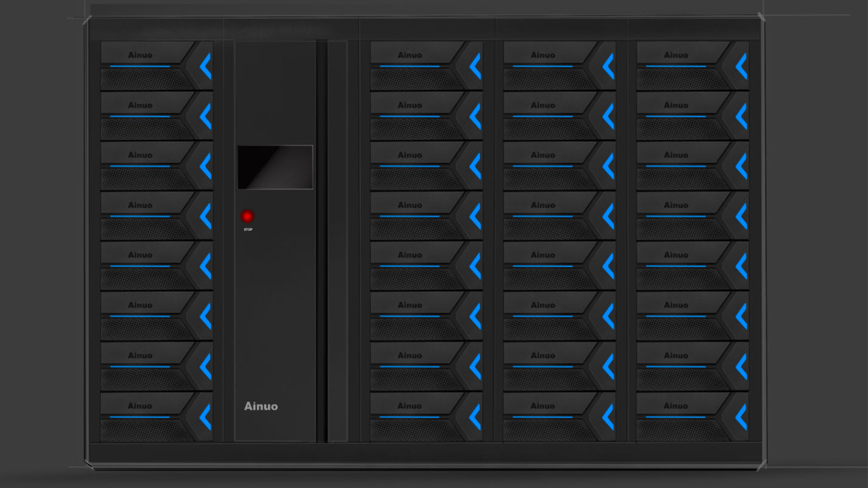Click Ainuo label on second module, leftmost column
The width and height of the screenshot is (868, 488).
coord(140,105)
